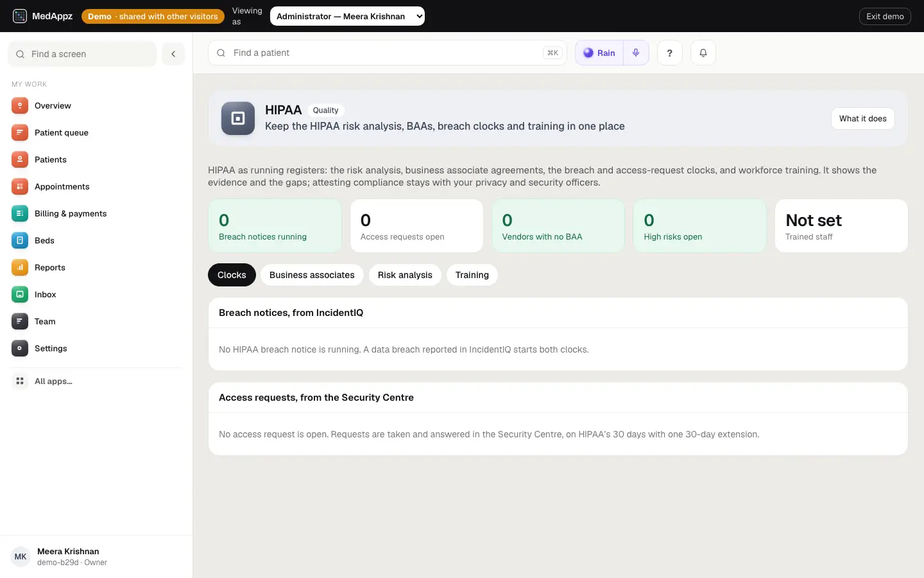Click the What it does button
The width and height of the screenshot is (924, 578).
[x=863, y=118]
